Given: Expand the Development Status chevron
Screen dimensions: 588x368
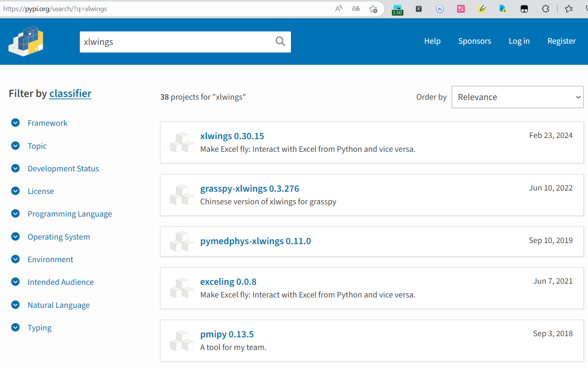Looking at the screenshot, I should click(x=15, y=168).
